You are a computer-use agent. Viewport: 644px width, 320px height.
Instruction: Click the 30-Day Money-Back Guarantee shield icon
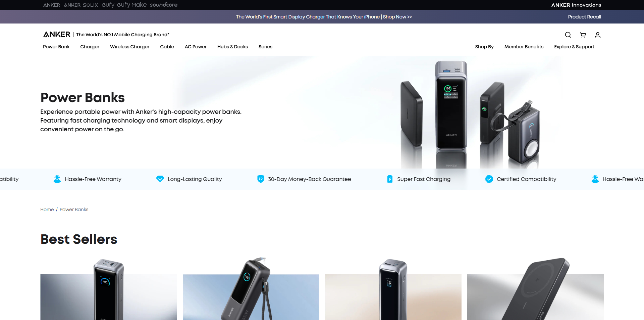(261, 179)
